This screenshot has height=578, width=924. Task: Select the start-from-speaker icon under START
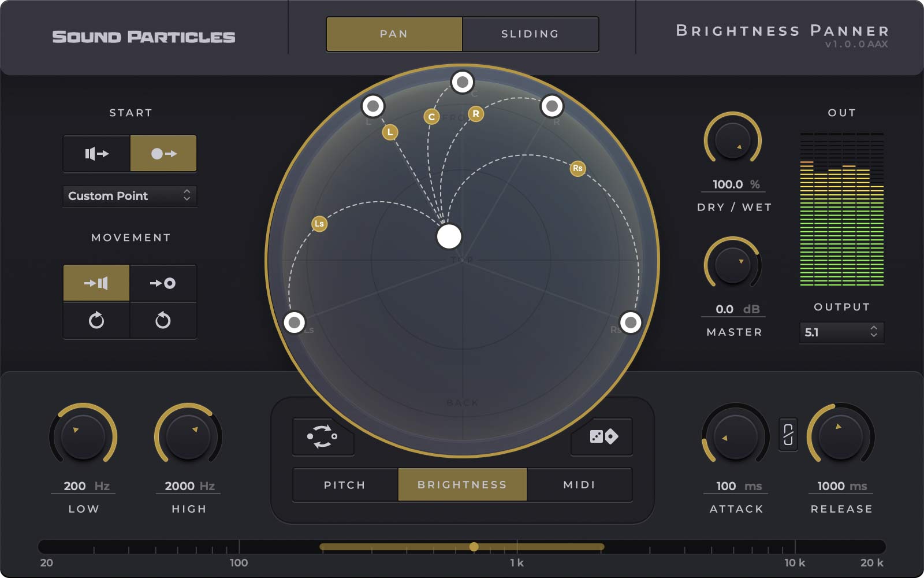(x=96, y=153)
